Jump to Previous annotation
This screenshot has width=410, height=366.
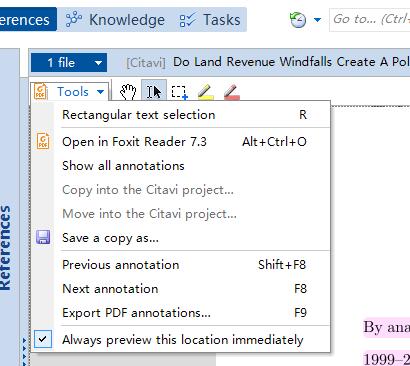(181, 265)
